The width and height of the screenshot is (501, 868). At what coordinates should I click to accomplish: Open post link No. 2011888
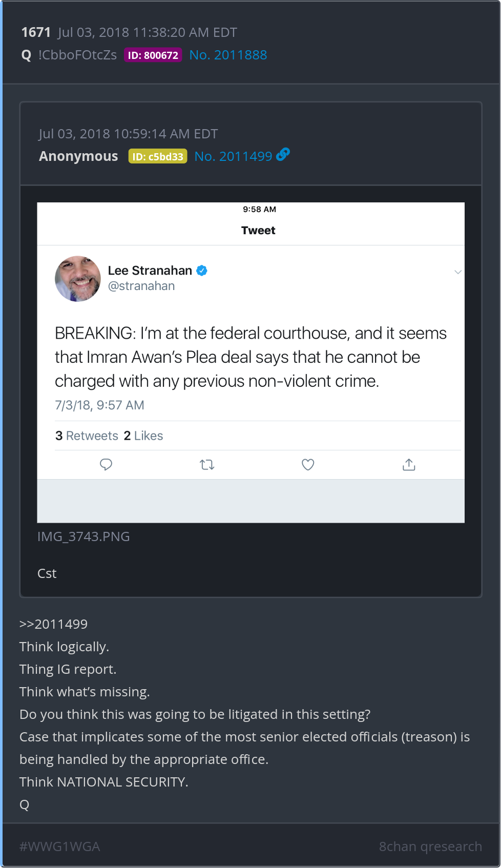coord(228,55)
